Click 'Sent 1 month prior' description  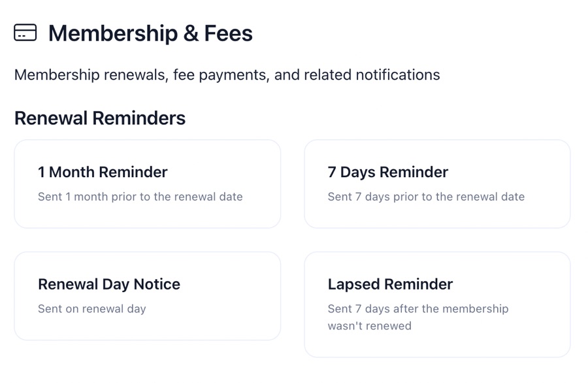140,197
